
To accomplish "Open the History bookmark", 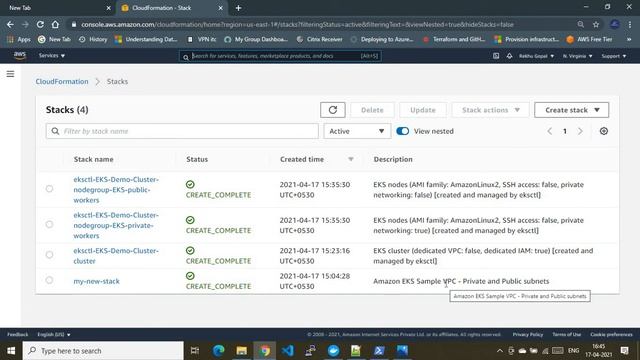I will pyautogui.click(x=93, y=39).
